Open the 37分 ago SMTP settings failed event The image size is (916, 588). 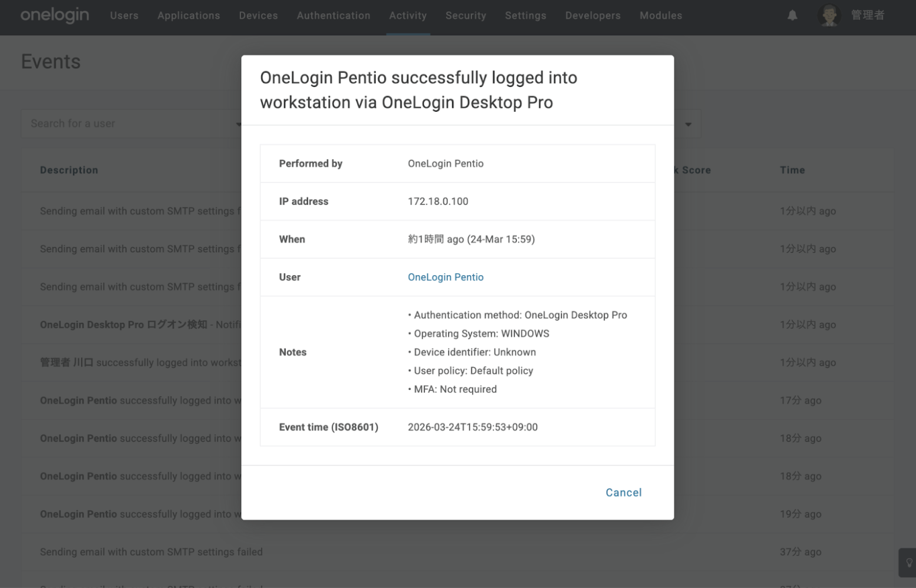pyautogui.click(x=151, y=552)
